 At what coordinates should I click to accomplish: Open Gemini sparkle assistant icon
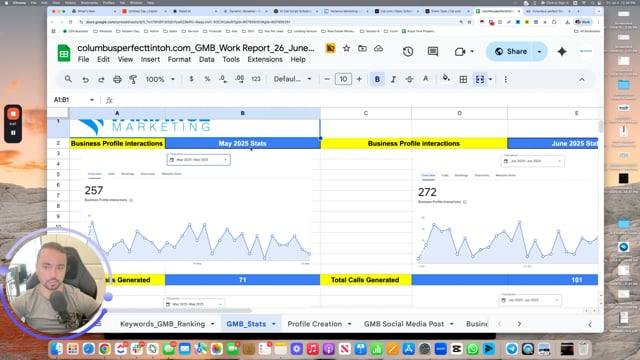tap(562, 51)
